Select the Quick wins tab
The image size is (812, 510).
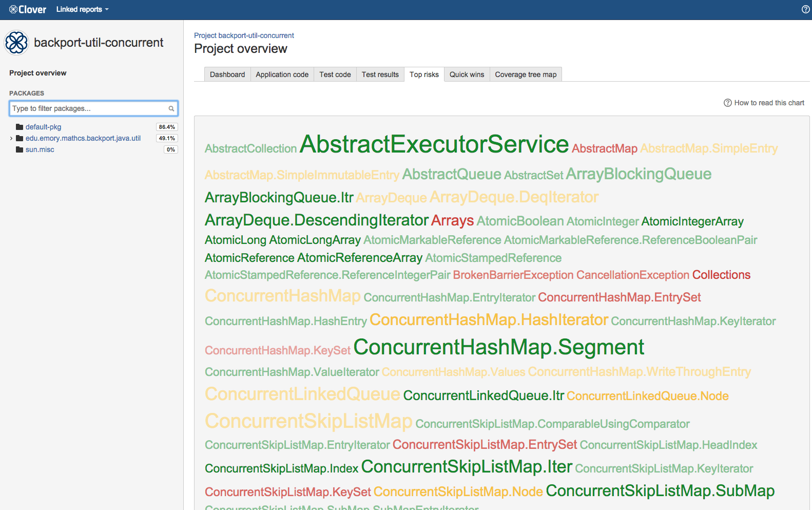click(467, 74)
